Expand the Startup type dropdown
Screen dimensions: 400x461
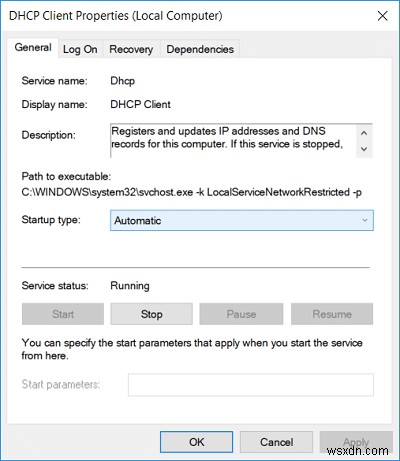[x=242, y=220]
